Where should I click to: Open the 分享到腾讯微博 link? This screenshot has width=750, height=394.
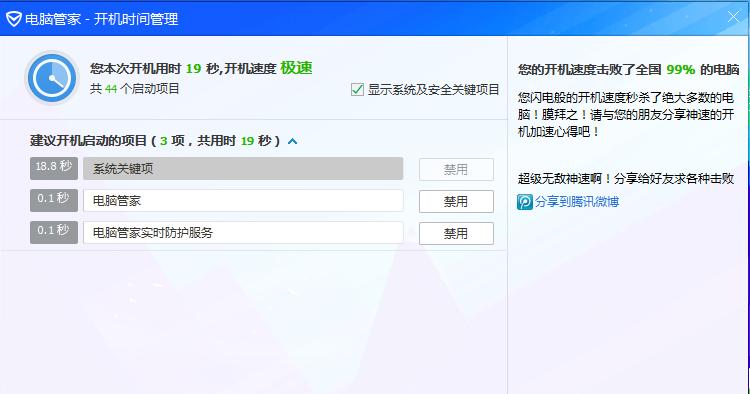coord(577,202)
